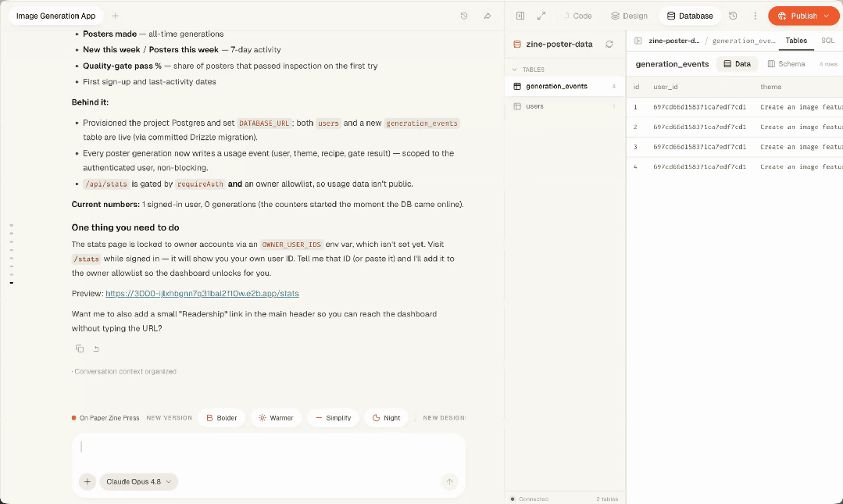Click the retry arrow icon under the message

[x=96, y=349]
